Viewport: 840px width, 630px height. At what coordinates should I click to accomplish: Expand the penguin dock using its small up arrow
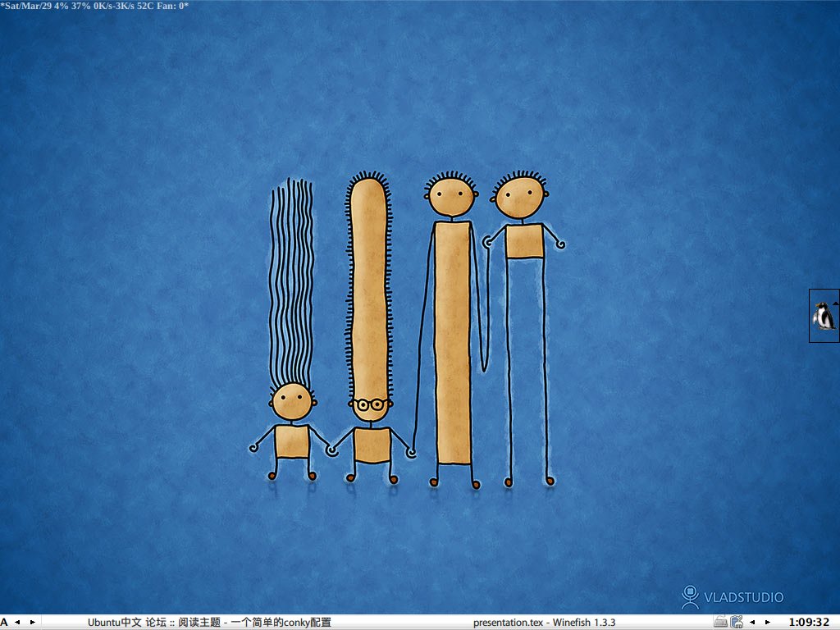coord(836,304)
